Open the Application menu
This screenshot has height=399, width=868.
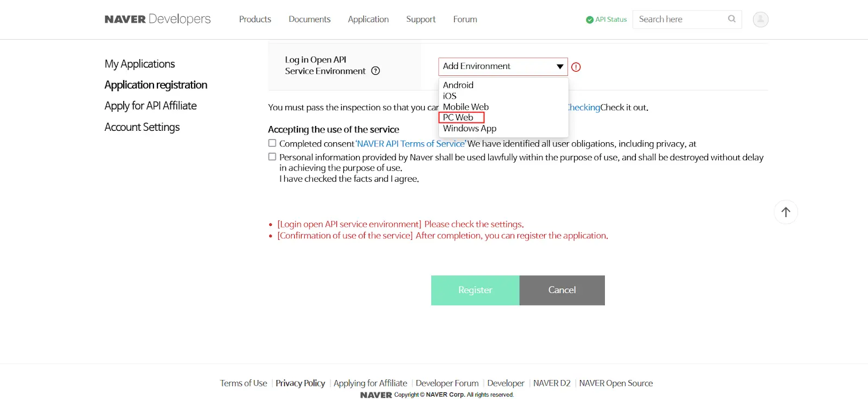[368, 20]
